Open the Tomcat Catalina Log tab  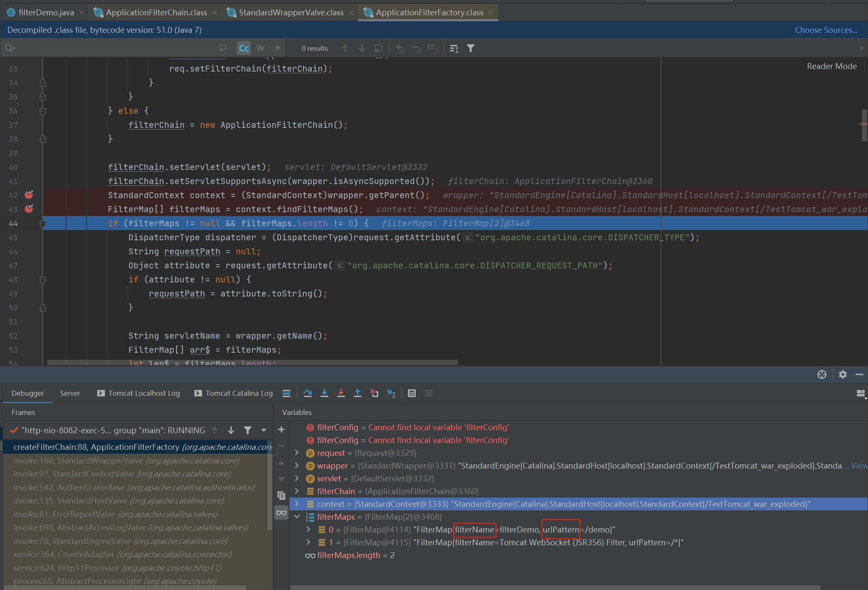(x=239, y=393)
